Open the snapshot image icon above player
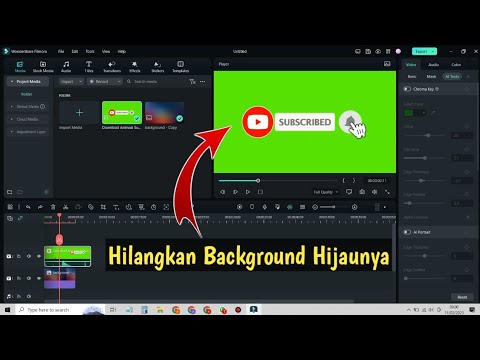This screenshot has height=360, width=480. (x=387, y=64)
